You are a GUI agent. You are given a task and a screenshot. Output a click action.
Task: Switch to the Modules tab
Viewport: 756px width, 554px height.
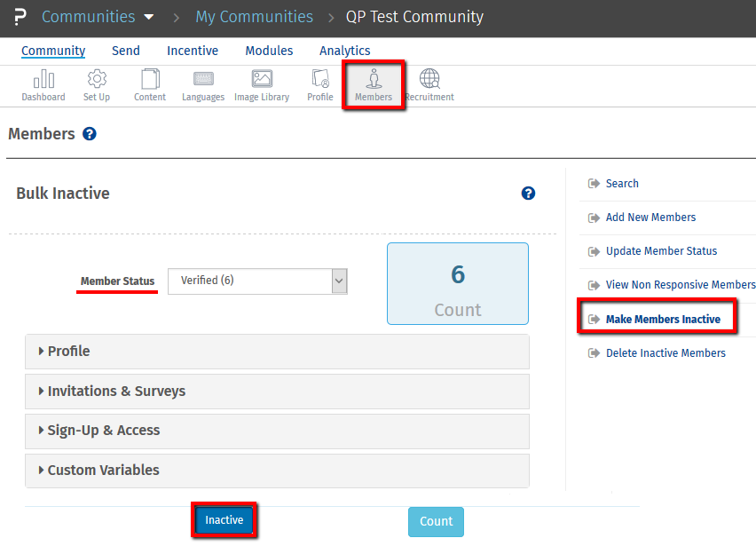269,51
